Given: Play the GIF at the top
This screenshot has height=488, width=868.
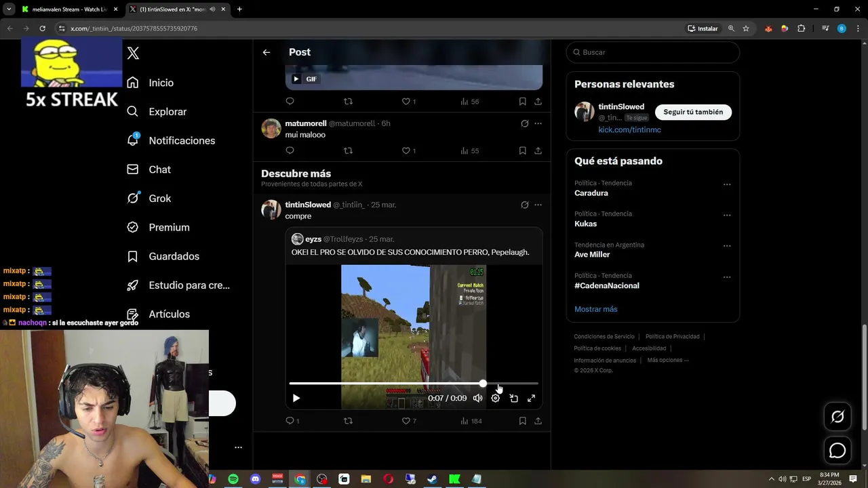Looking at the screenshot, I should (x=296, y=79).
